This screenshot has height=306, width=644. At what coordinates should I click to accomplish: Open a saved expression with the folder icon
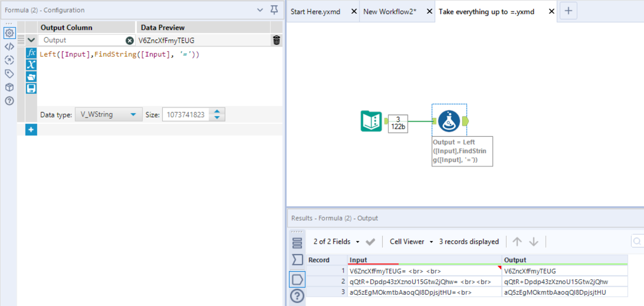pyautogui.click(x=31, y=75)
